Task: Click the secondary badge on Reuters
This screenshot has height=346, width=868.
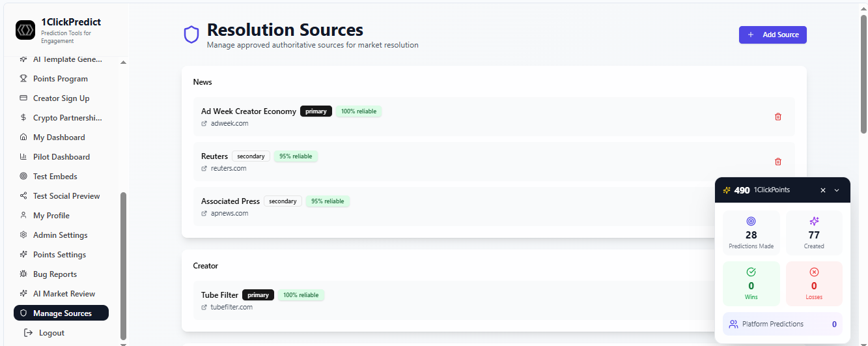Action: click(251, 156)
